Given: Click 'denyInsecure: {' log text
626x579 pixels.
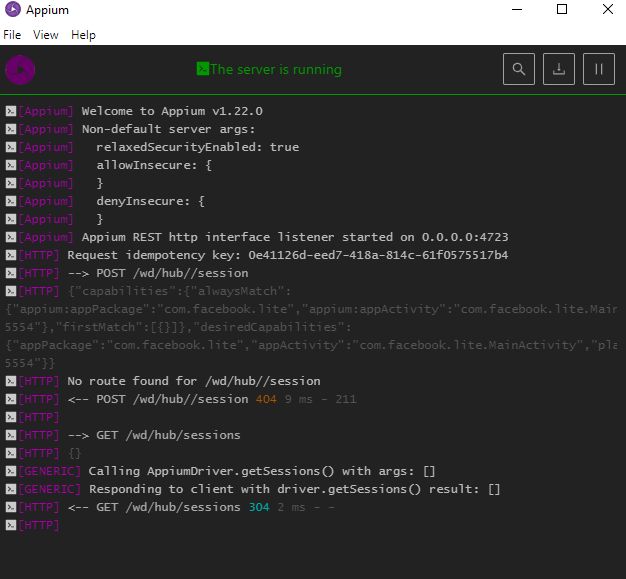Looking at the screenshot, I should (151, 201).
